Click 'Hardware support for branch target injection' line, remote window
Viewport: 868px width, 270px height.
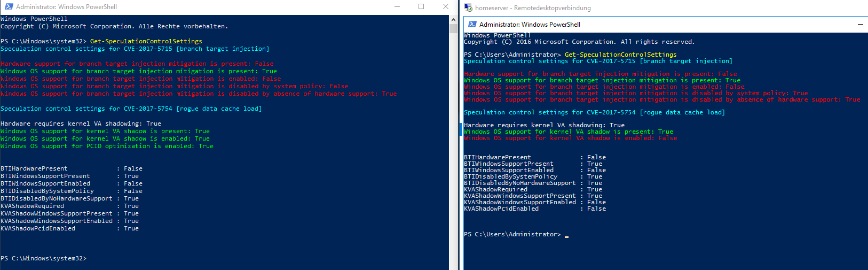click(x=601, y=74)
